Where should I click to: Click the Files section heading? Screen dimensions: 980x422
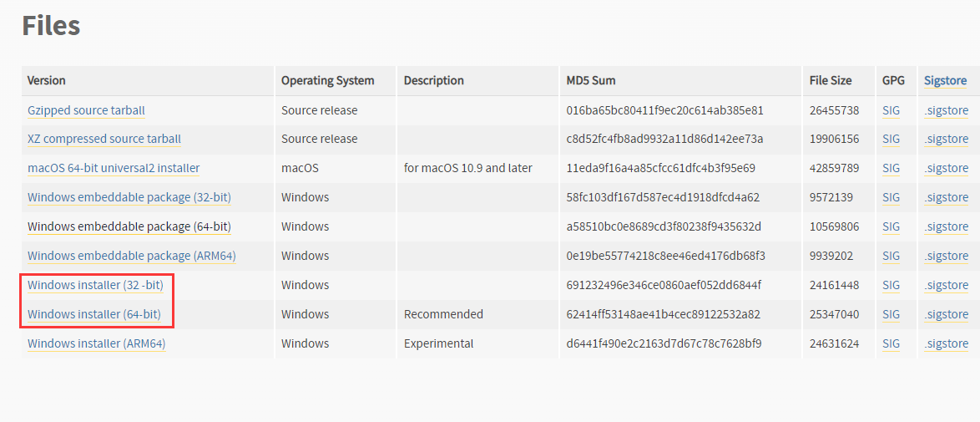click(x=51, y=26)
